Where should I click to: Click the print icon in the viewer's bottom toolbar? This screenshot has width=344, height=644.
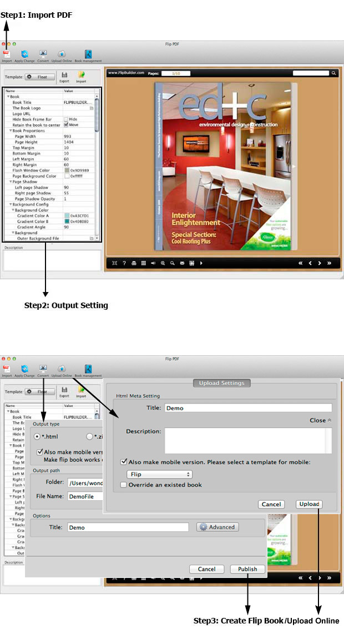coord(134,263)
